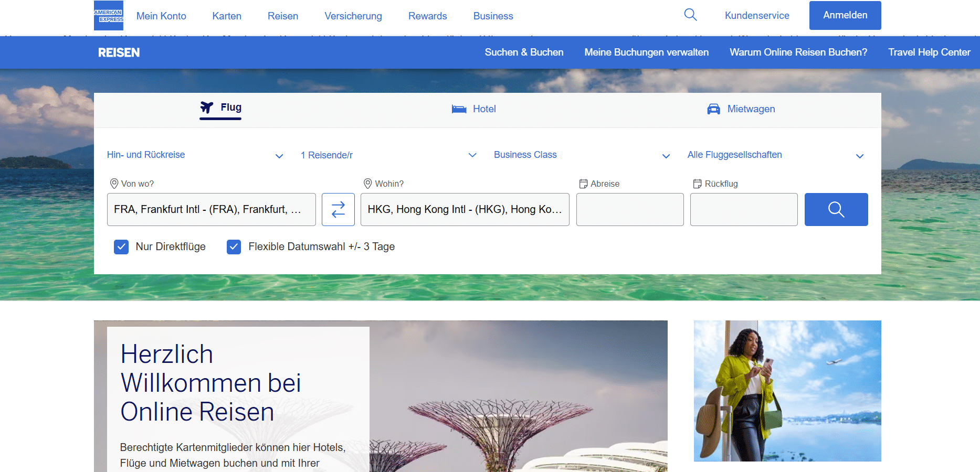Click the Anmelden button
This screenshot has height=472, width=980.
(845, 15)
